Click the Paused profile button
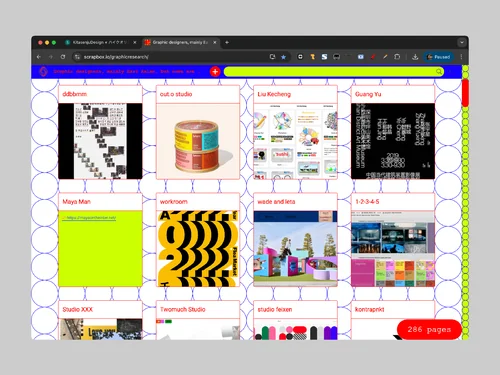 pyautogui.click(x=439, y=57)
